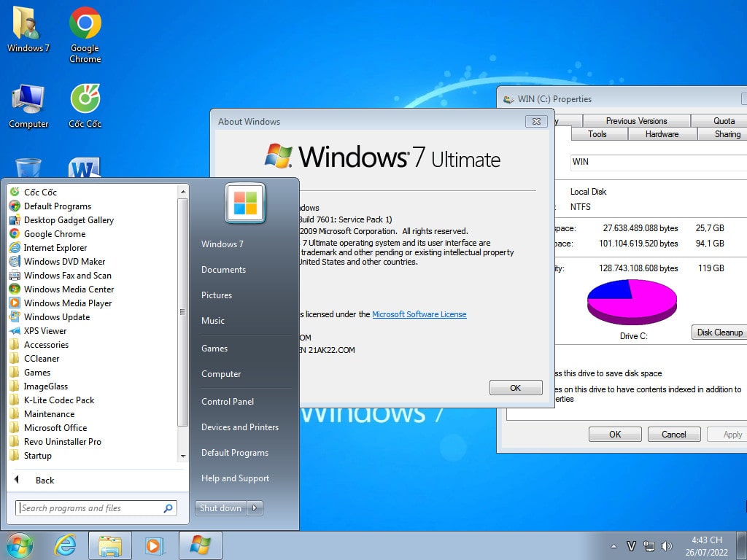Open Help and Support from Start menu

coord(236,478)
